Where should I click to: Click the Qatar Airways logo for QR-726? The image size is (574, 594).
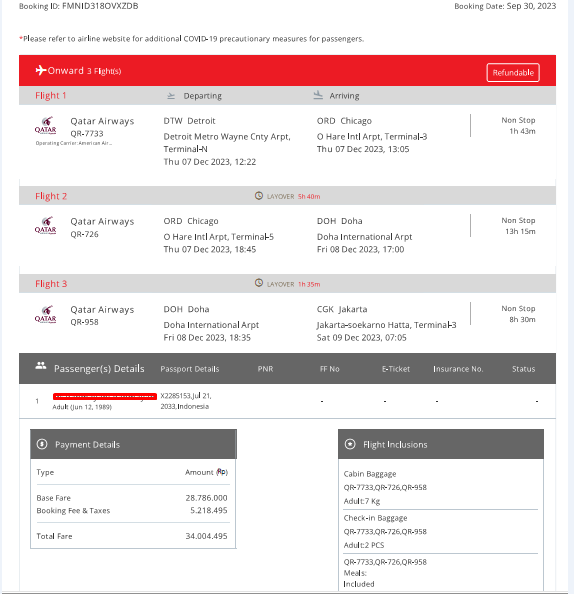tap(45, 226)
